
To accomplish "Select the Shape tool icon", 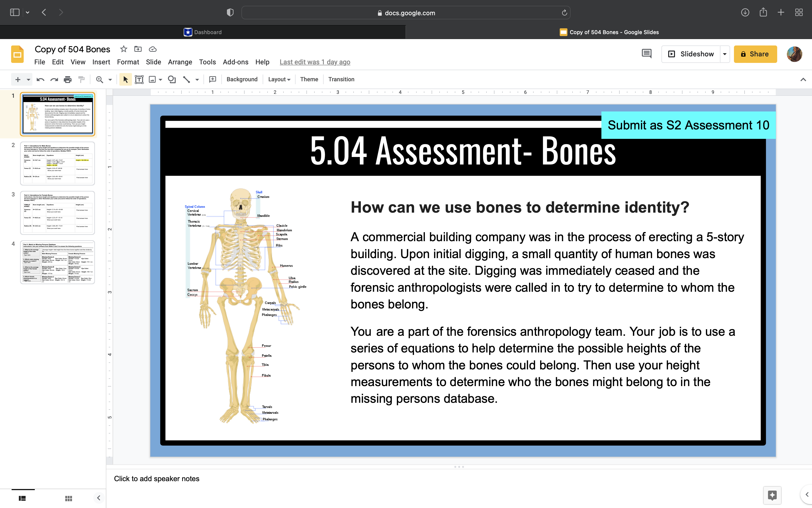I will pyautogui.click(x=172, y=79).
